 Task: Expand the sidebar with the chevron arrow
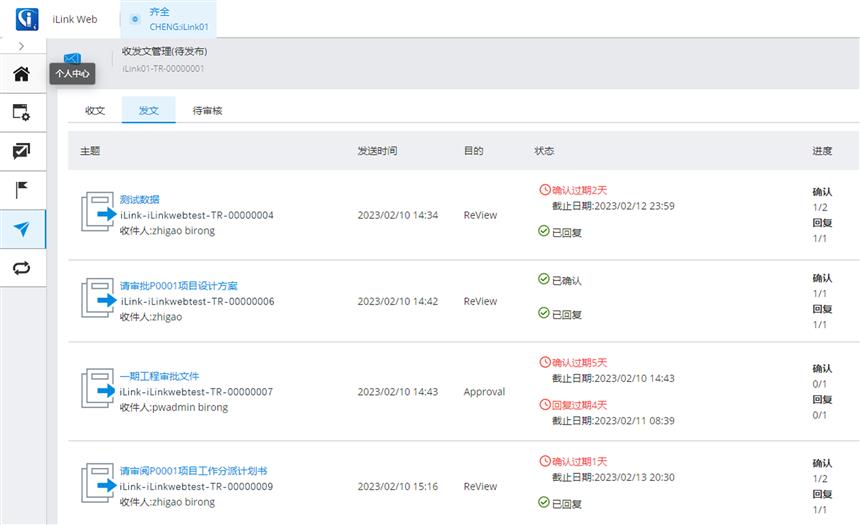click(21, 47)
